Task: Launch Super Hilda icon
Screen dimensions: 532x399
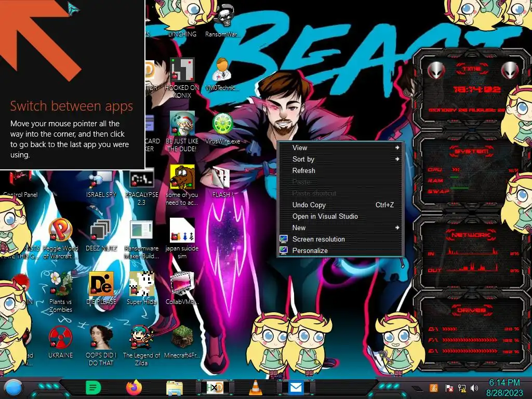Action: click(141, 288)
